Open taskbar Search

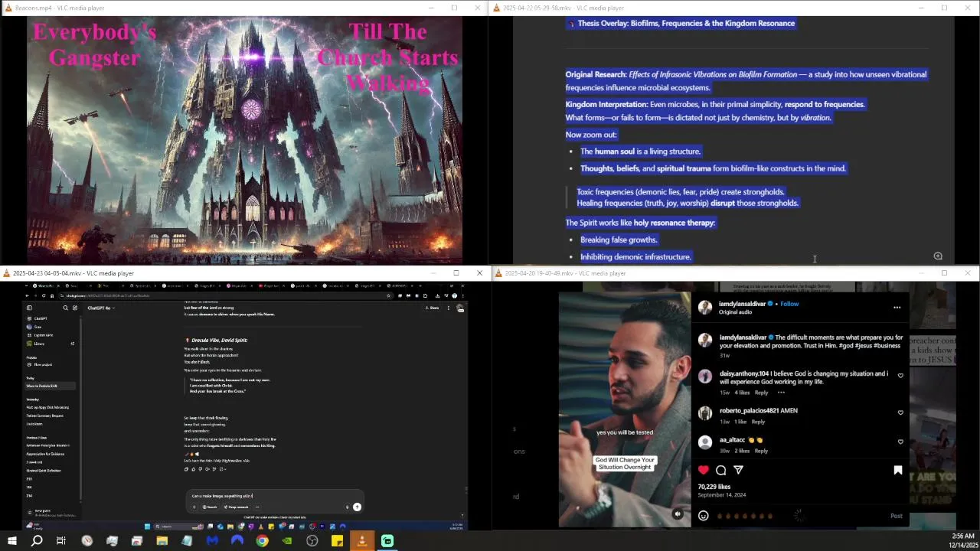click(36, 541)
